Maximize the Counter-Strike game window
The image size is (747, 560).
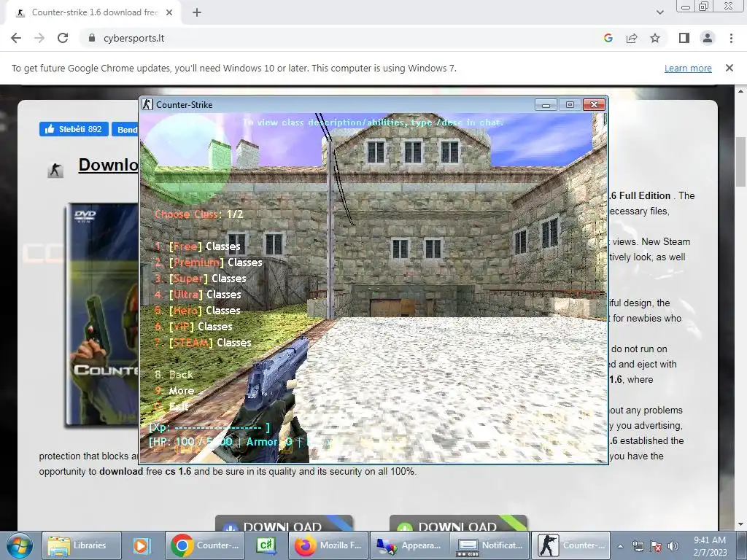pyautogui.click(x=570, y=104)
